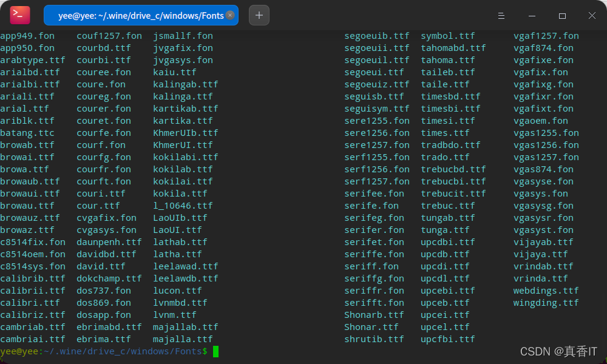The height and width of the screenshot is (364, 607).
Task: Click the dos737.fon file name
Action: pyautogui.click(x=104, y=291)
